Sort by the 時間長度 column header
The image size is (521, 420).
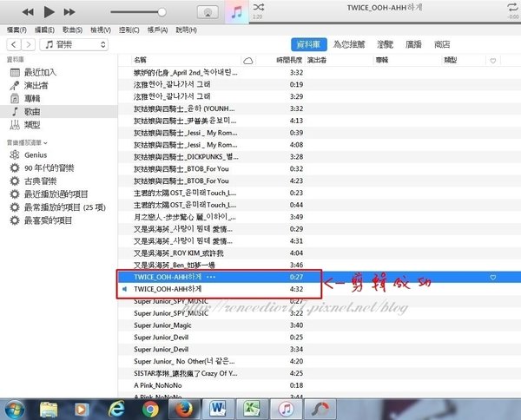coord(289,60)
